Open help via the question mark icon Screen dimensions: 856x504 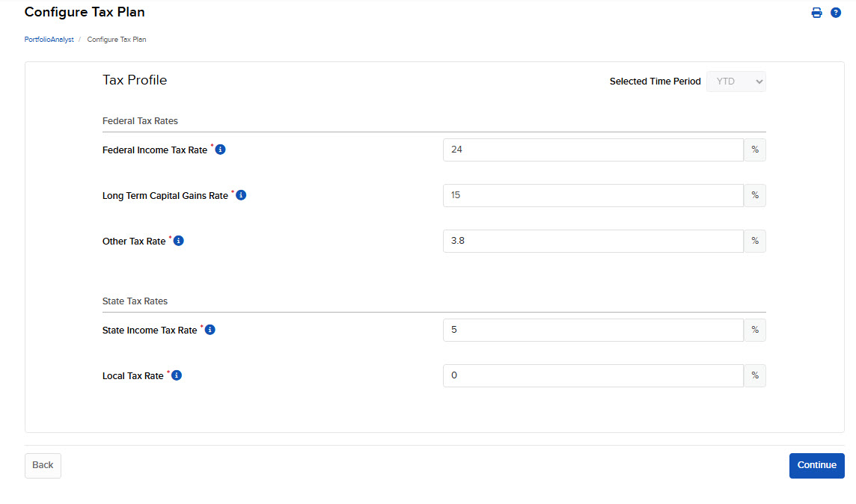click(836, 12)
